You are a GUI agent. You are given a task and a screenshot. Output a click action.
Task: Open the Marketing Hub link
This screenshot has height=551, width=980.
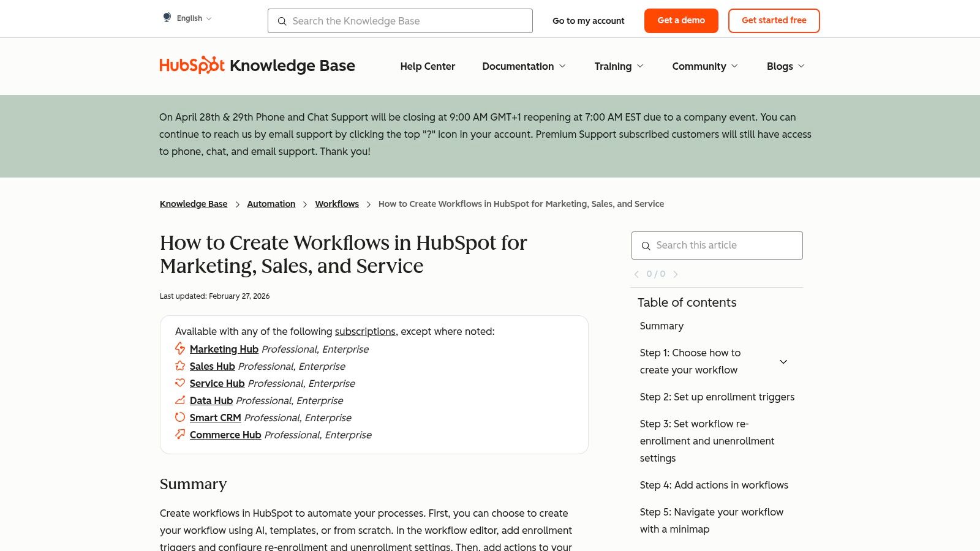tap(224, 349)
